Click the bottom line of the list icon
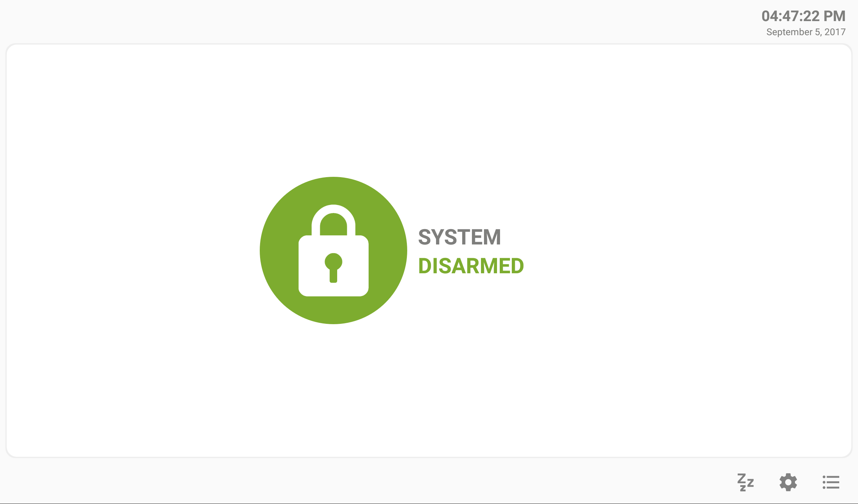 point(831,488)
